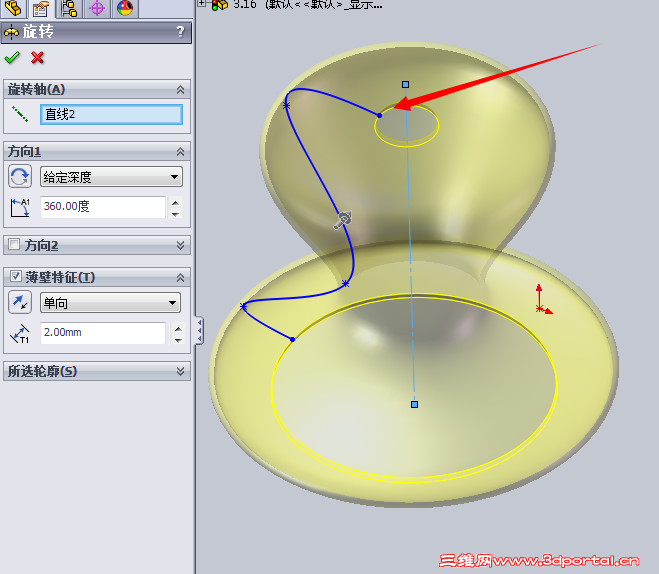Image resolution: width=659 pixels, height=574 pixels.
Task: Open the 单向 thin feature type dropdown
Action: (111, 303)
